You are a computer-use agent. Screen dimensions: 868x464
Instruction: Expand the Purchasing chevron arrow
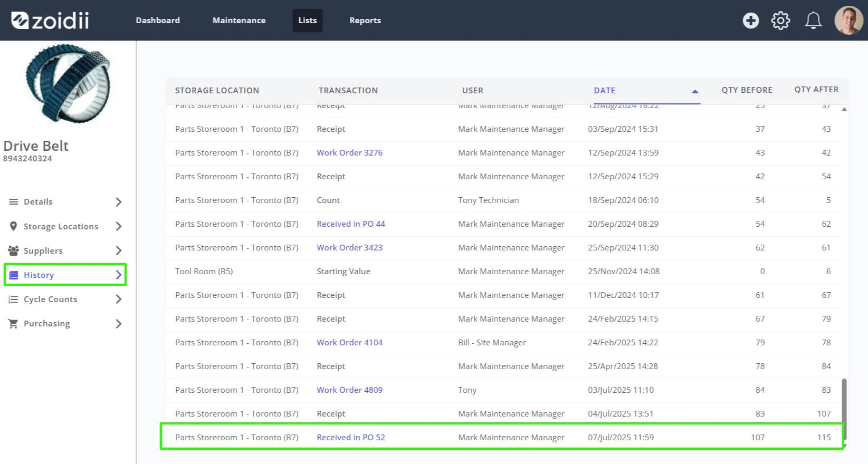[119, 324]
